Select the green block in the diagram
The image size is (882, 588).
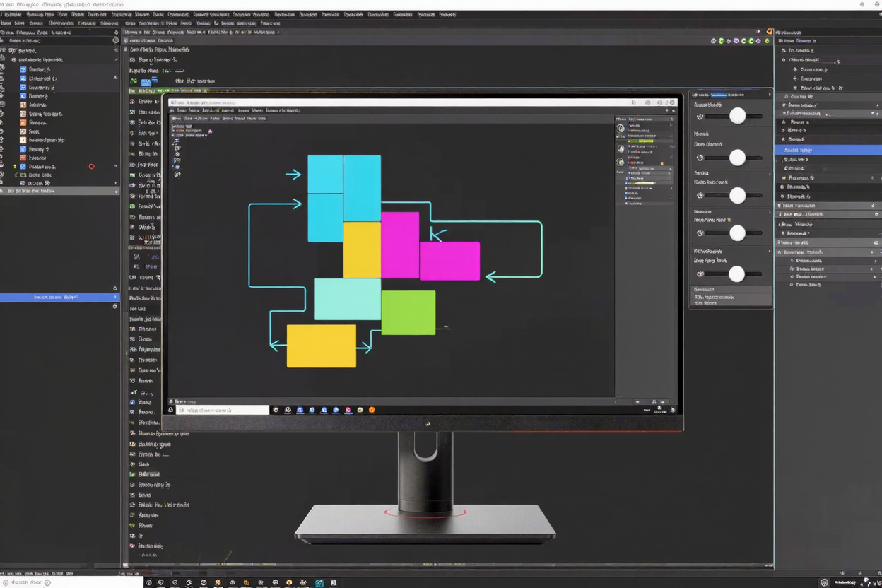408,312
